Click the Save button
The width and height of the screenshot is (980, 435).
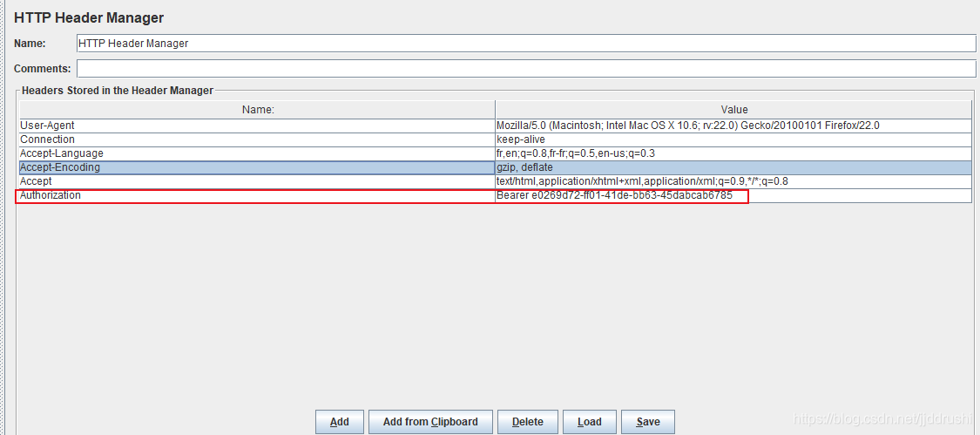648,422
